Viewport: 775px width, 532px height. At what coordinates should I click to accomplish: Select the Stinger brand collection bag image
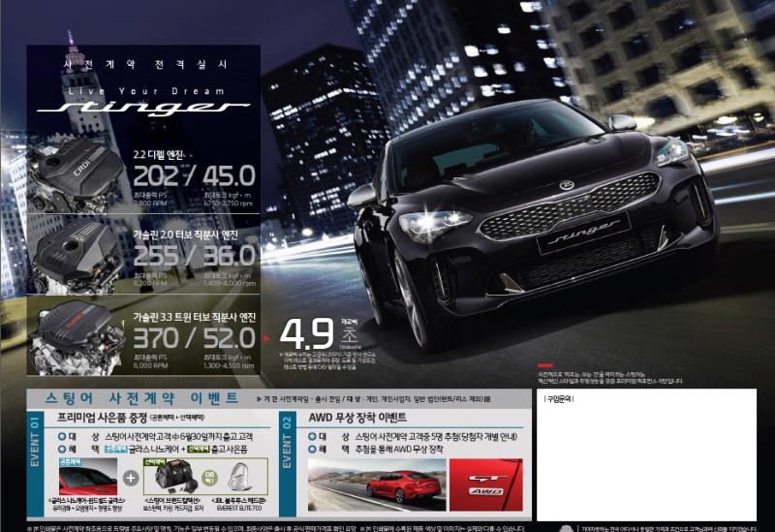(x=176, y=476)
